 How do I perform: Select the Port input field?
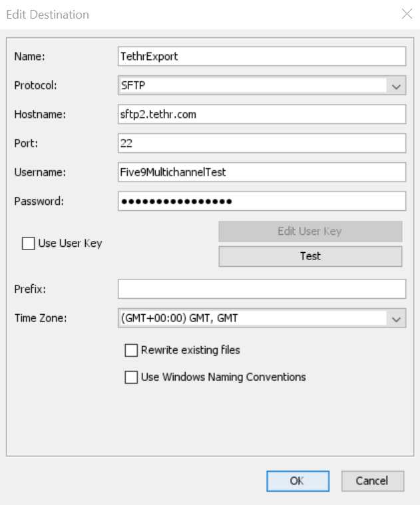pos(262,143)
